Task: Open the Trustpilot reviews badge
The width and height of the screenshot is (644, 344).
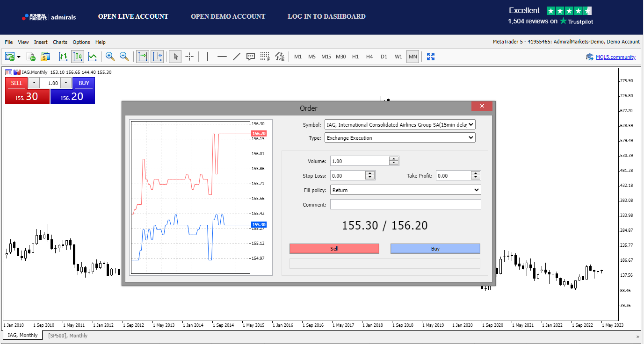Action: coord(550,15)
